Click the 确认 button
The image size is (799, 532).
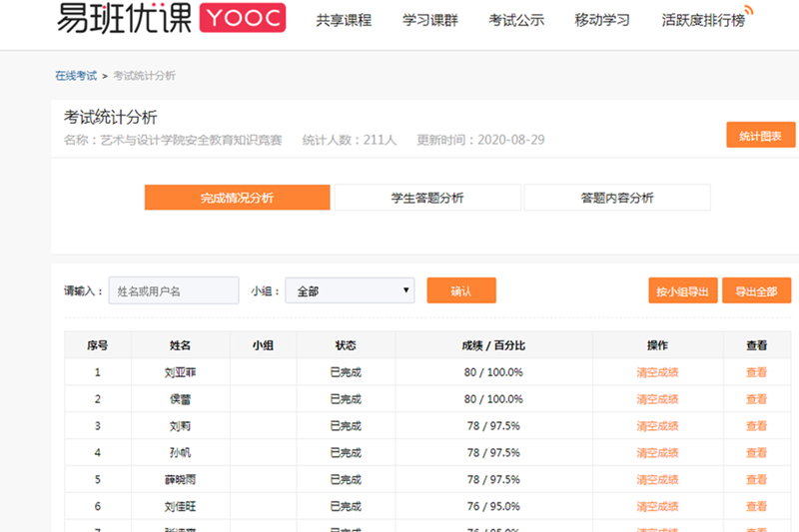(460, 290)
